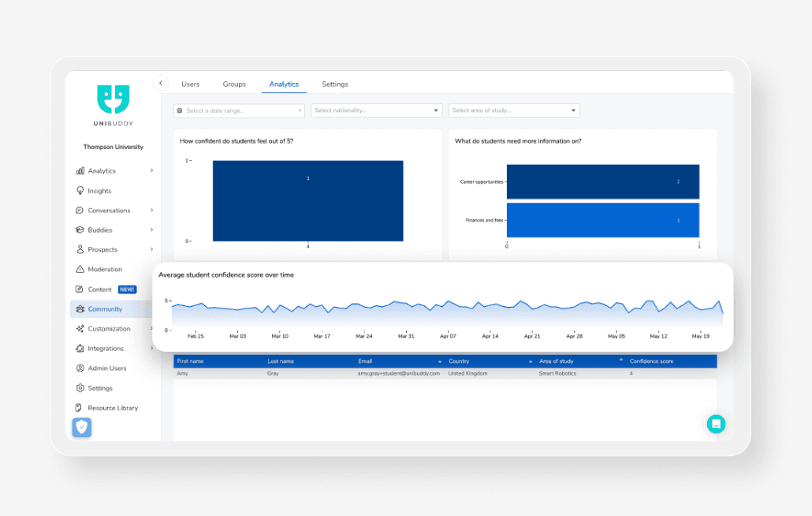Sort table by First name column
The height and width of the screenshot is (516, 812).
pyautogui.click(x=191, y=361)
